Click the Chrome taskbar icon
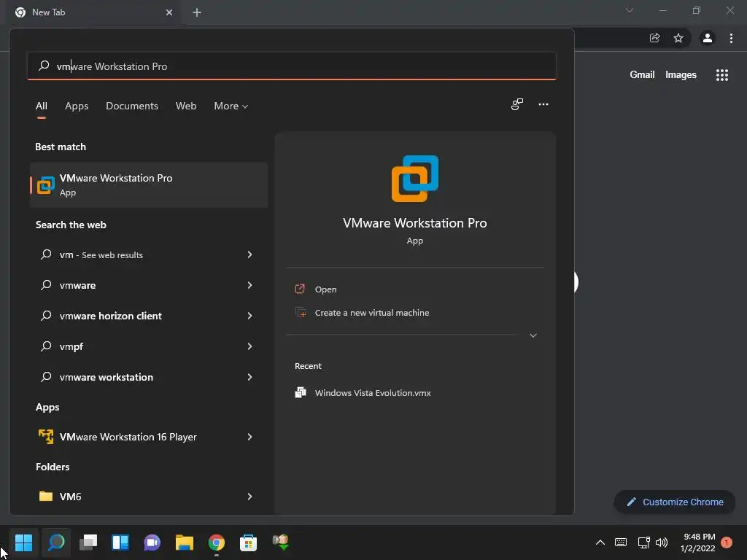This screenshot has width=747, height=560. (216, 542)
